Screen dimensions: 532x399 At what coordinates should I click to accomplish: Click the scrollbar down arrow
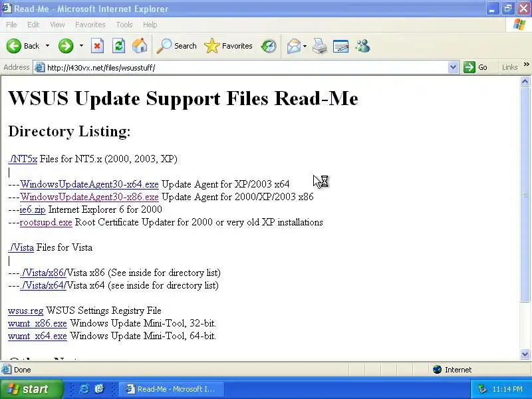(525, 354)
